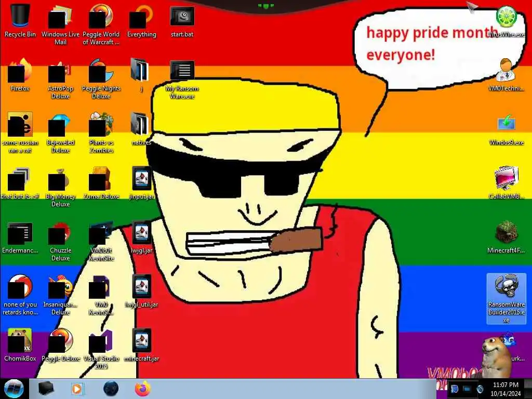
Task: Open the Recycle Bin desktop icon
Action: coord(20,21)
